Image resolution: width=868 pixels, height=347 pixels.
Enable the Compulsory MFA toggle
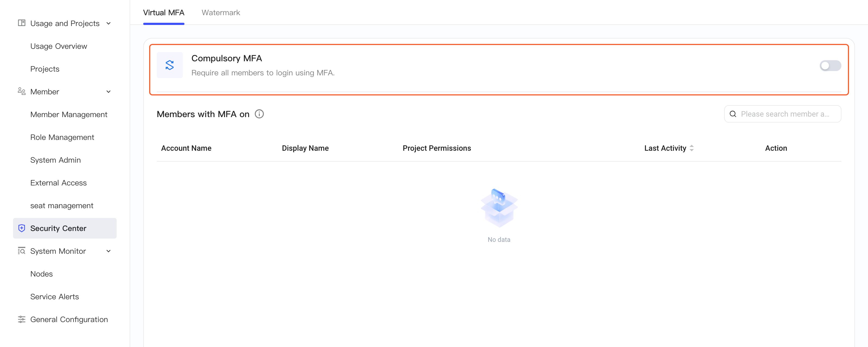click(x=830, y=65)
